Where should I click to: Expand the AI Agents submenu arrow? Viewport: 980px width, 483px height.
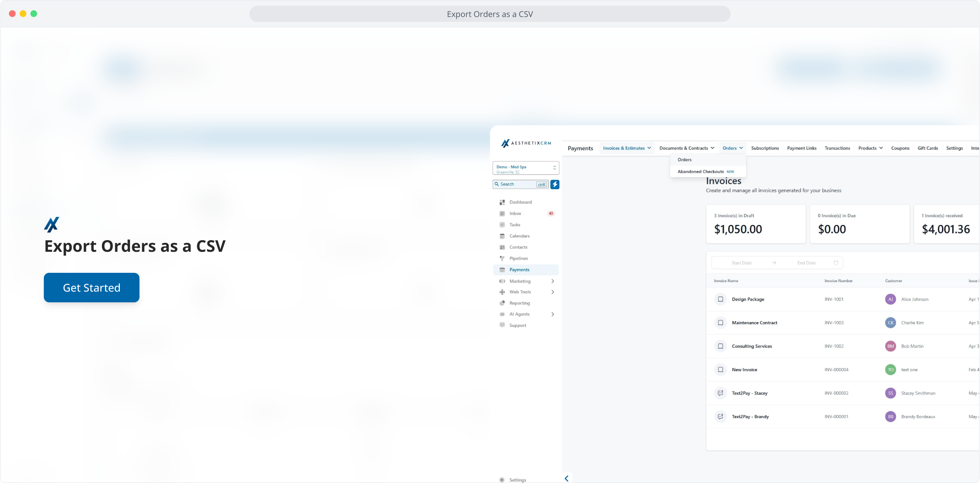click(553, 314)
